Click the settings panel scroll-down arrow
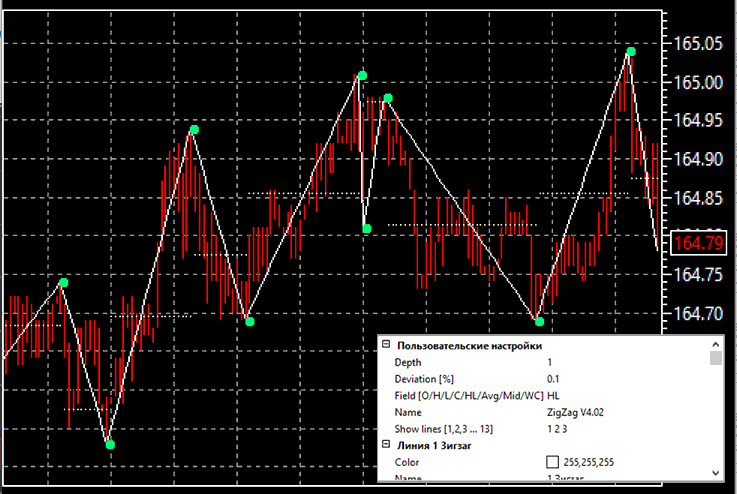Screen dimensions: 737x494 pos(715,473)
